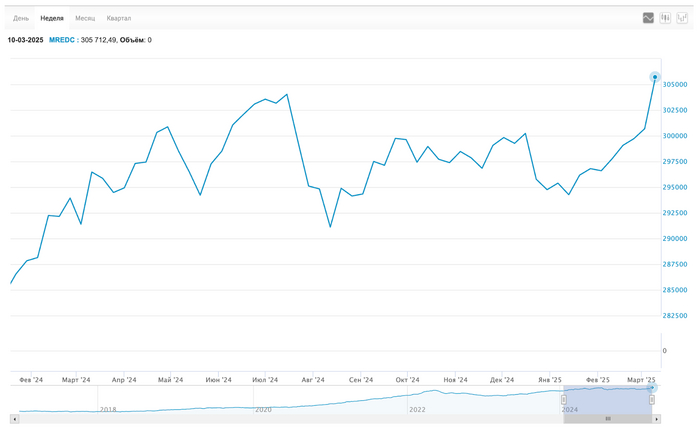This screenshot has width=700, height=427.
Task: Click the highlighted data point at chart peak
Action: tap(655, 77)
